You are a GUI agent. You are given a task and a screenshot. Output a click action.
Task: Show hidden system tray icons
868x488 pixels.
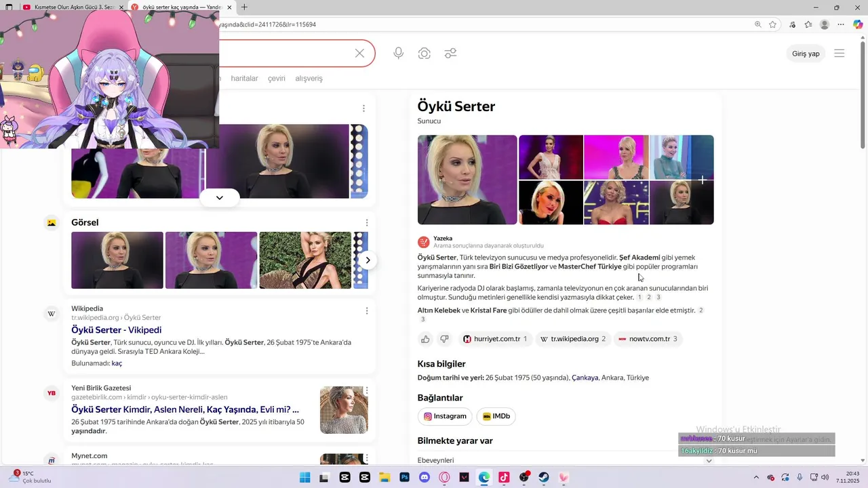(756, 477)
